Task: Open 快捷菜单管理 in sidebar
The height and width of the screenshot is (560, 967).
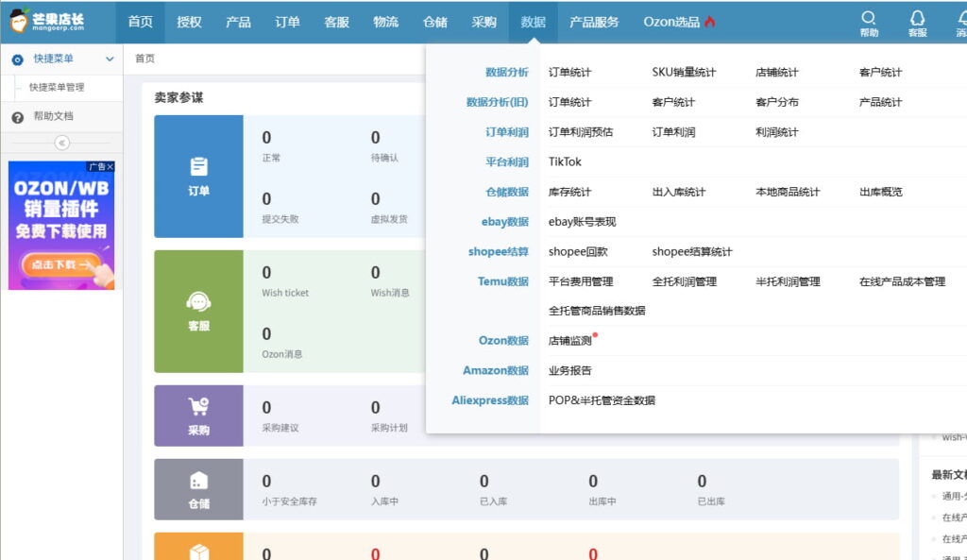Action: [57, 88]
